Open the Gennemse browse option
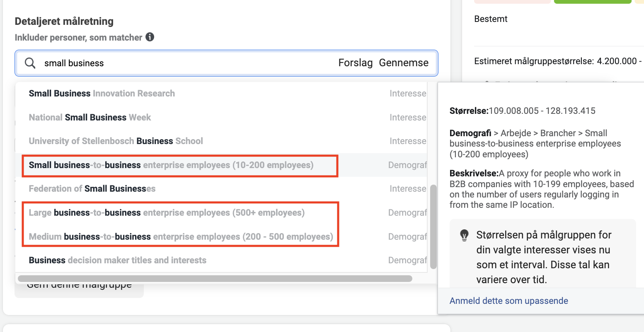 pos(404,63)
